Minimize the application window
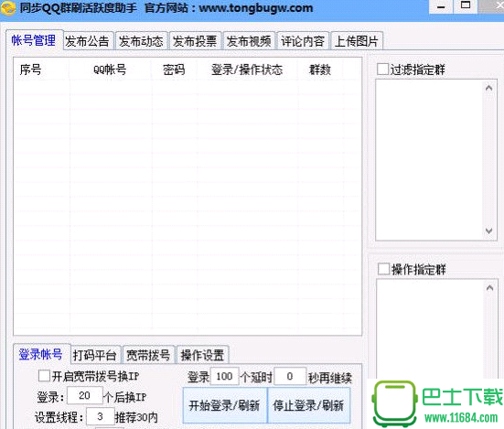 [441, 6]
